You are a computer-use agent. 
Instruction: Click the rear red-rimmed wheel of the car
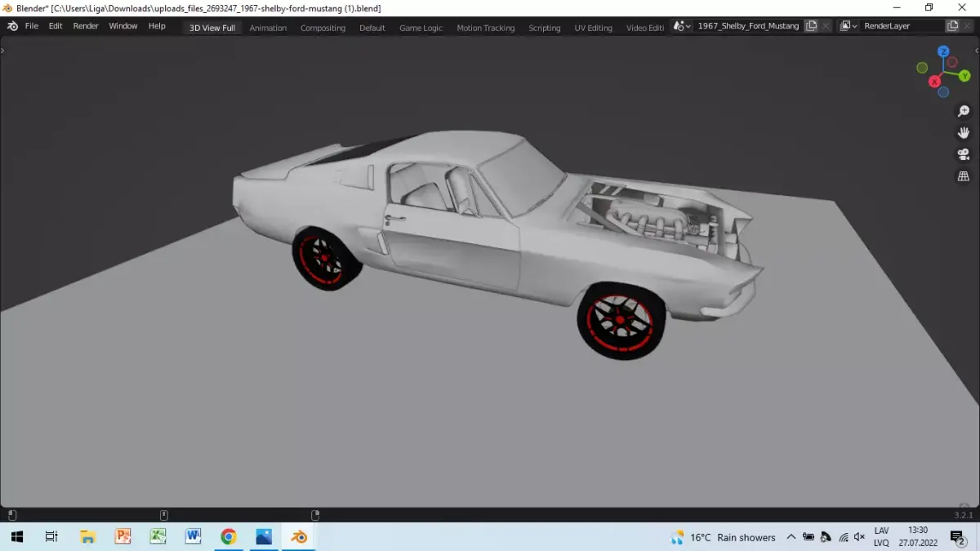[326, 258]
